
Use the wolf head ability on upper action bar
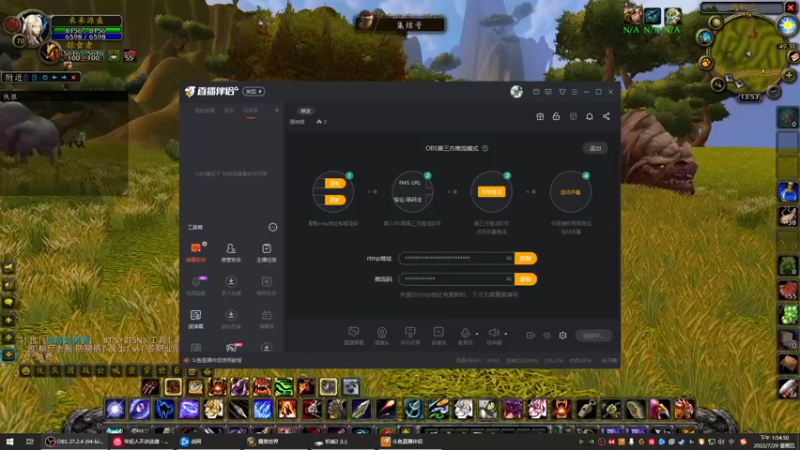point(351,387)
